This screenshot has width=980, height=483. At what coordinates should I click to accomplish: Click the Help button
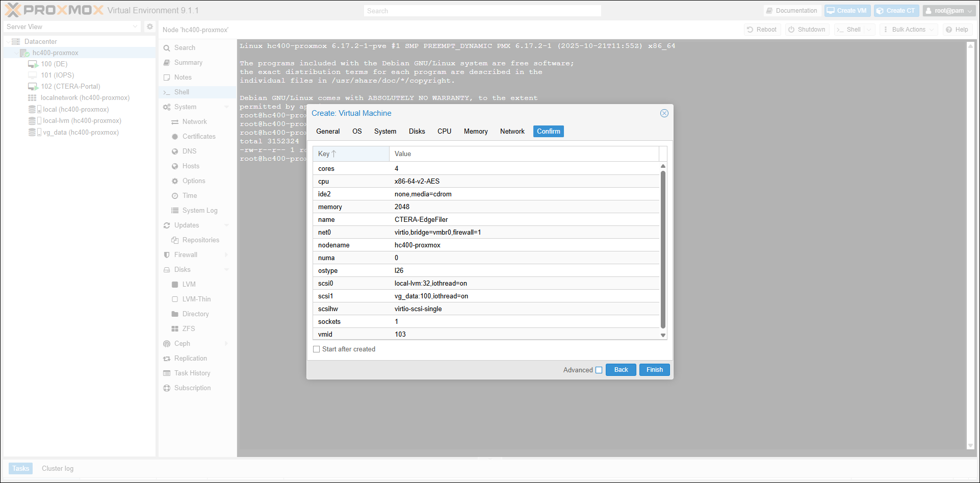pos(957,30)
